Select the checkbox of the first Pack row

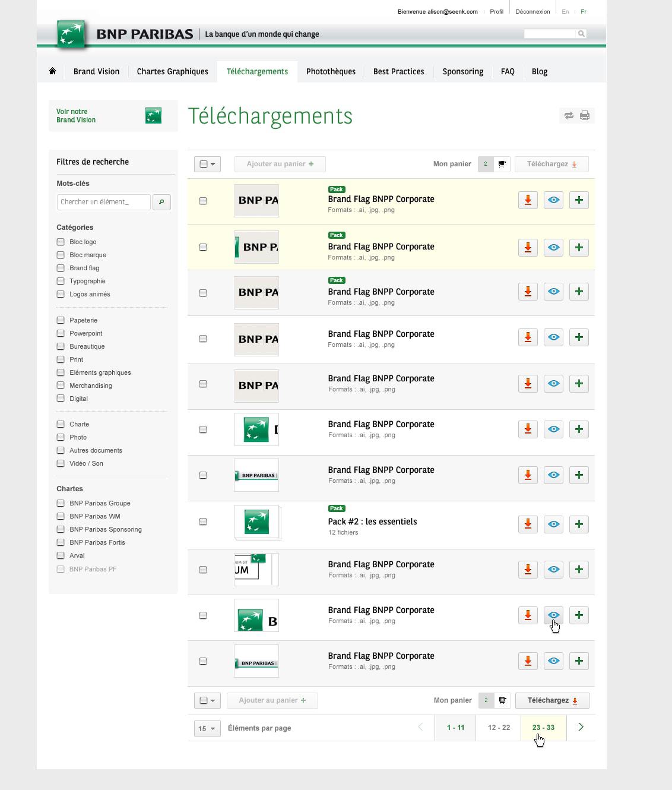pyautogui.click(x=203, y=201)
